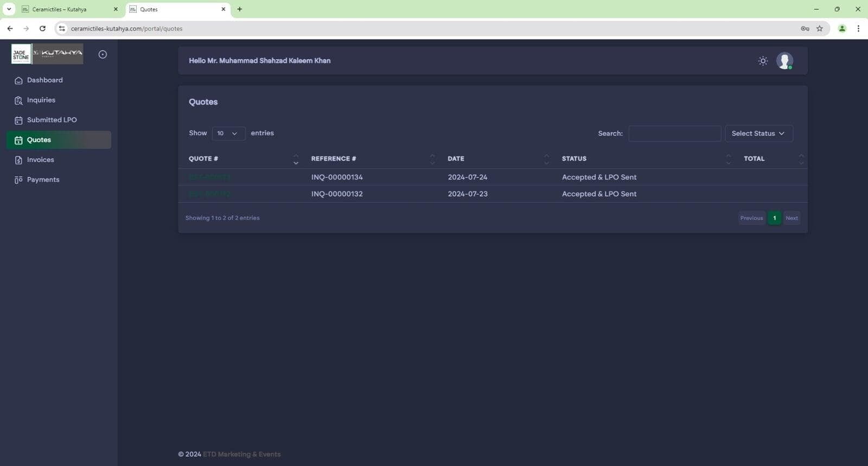
Task: Click the Invoices document icon
Action: coord(18,160)
